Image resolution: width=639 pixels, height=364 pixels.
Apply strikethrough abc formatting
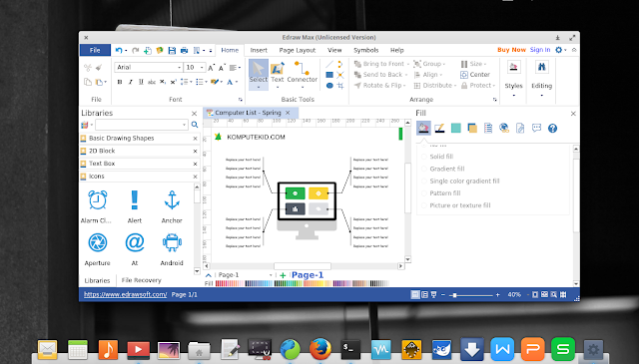[x=152, y=82]
